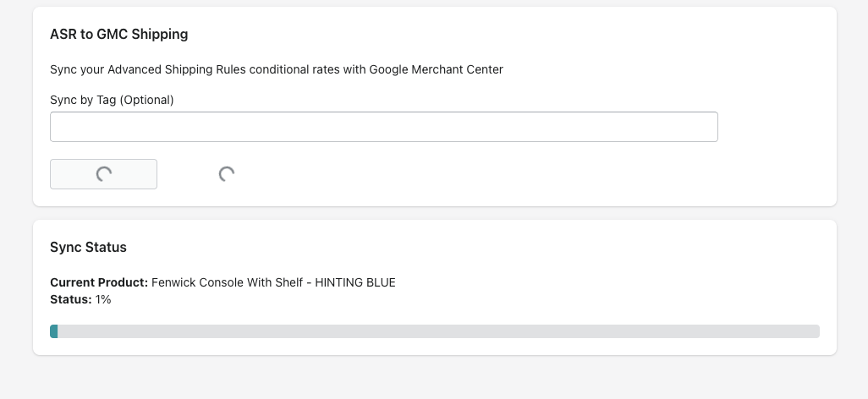Viewport: 868px width, 399px height.
Task: Click the spinner inside the loading button
Action: 104,174
